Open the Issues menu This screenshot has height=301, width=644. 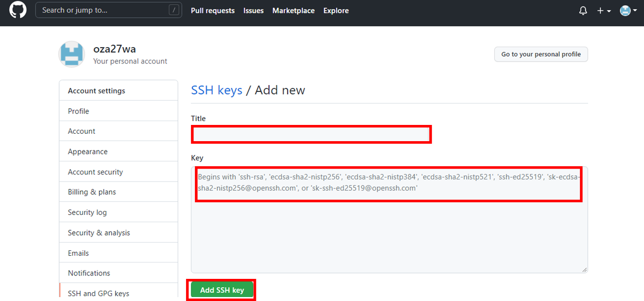[x=253, y=10]
